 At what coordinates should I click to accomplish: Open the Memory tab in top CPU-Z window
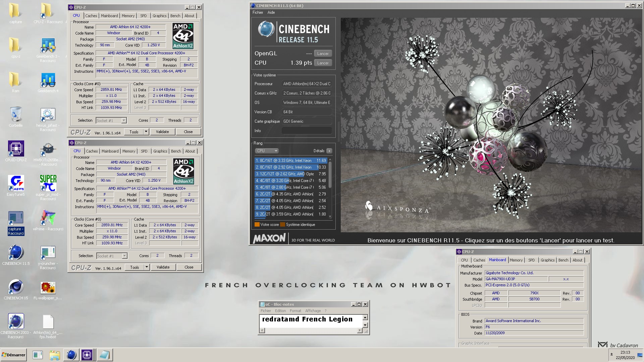coord(128,16)
